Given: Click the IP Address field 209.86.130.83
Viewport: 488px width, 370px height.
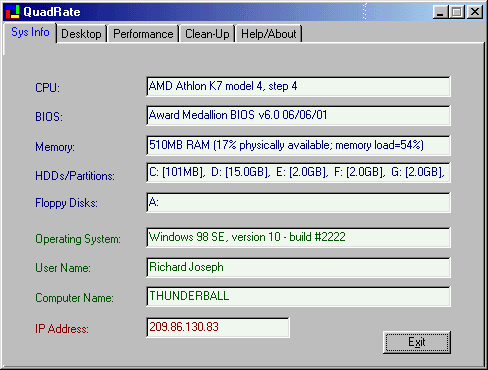Looking at the screenshot, I should click(x=218, y=327).
